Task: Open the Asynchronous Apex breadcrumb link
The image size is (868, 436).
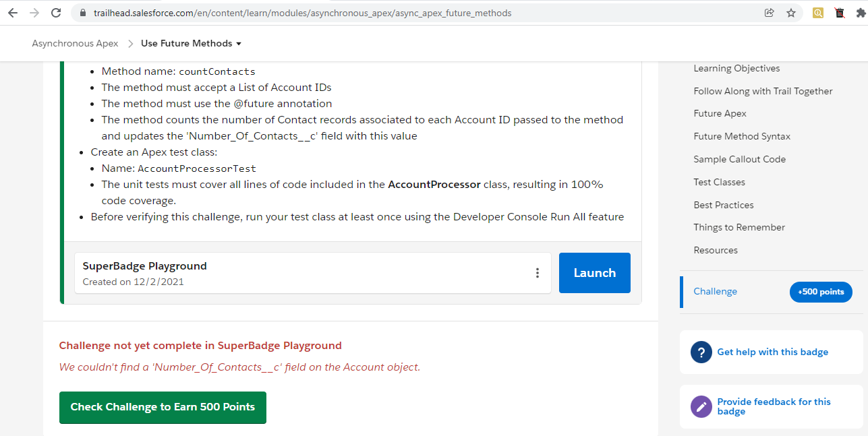Action: (75, 42)
